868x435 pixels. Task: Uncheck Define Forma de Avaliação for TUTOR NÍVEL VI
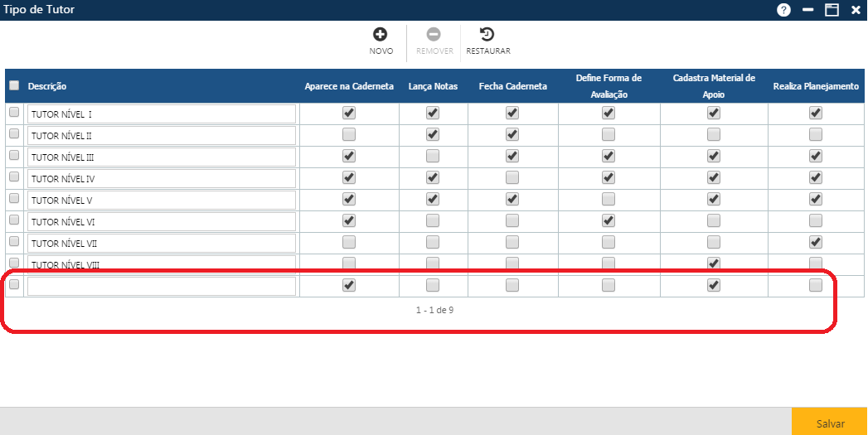(x=609, y=220)
